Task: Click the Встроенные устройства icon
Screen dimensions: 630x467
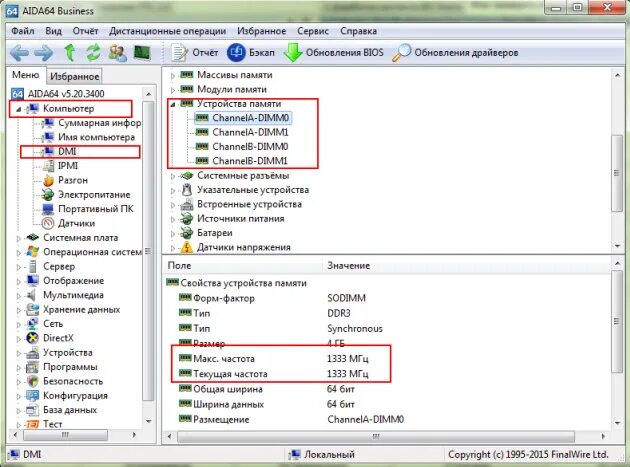Action: tap(186, 205)
